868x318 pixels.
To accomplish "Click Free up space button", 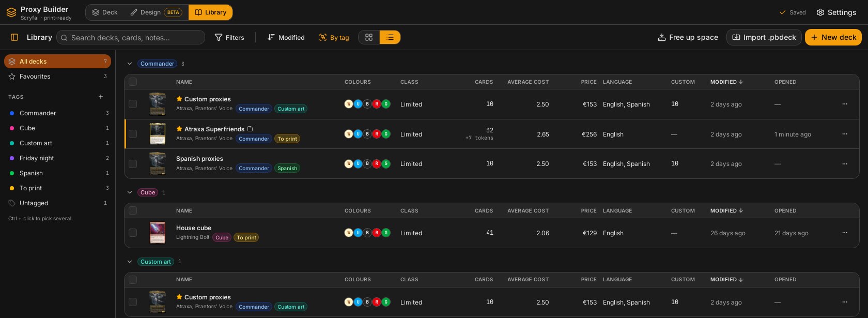I will tap(688, 37).
